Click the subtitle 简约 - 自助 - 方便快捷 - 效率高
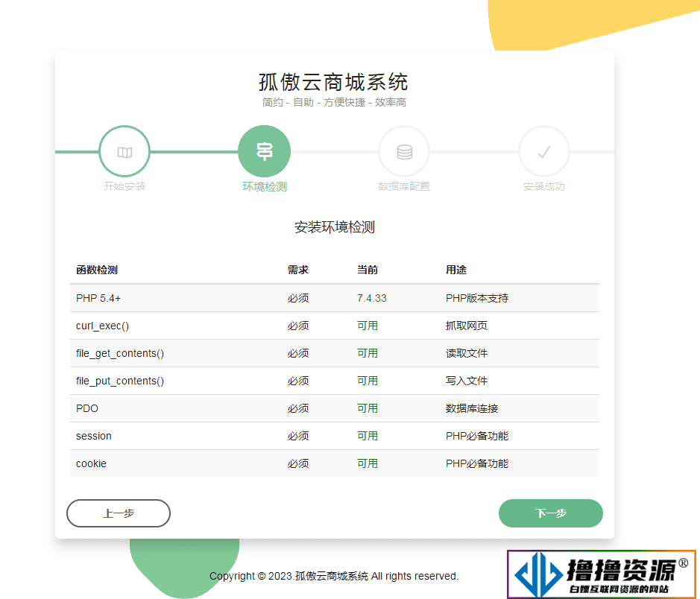 click(x=334, y=103)
